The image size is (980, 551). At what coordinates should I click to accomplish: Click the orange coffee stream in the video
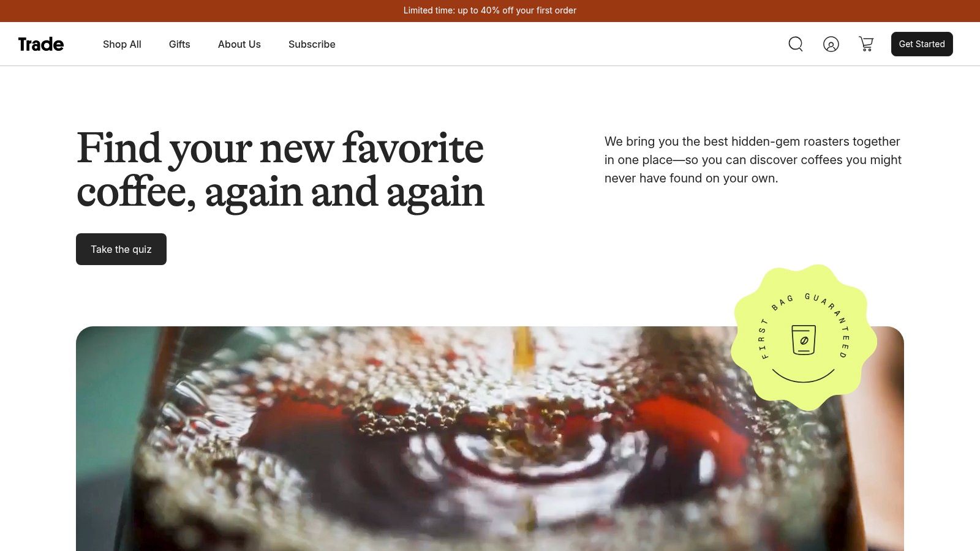522,350
